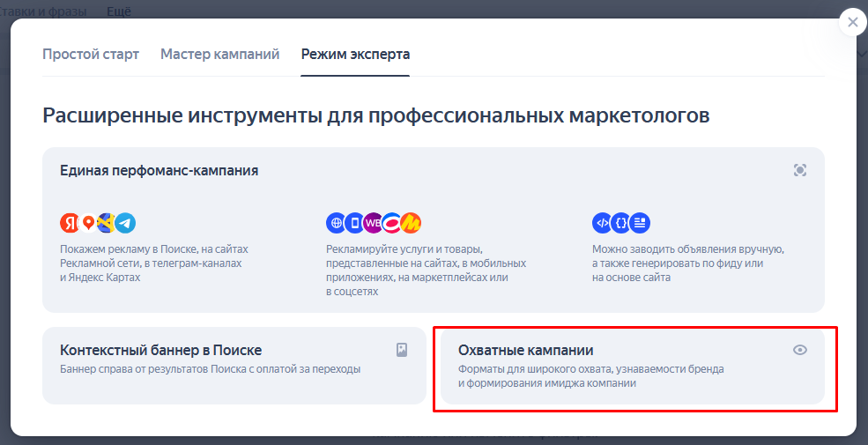Image resolution: width=868 pixels, height=445 pixels.
Task: Click 'Форматы для широкого охвата' description
Action: click(591, 375)
